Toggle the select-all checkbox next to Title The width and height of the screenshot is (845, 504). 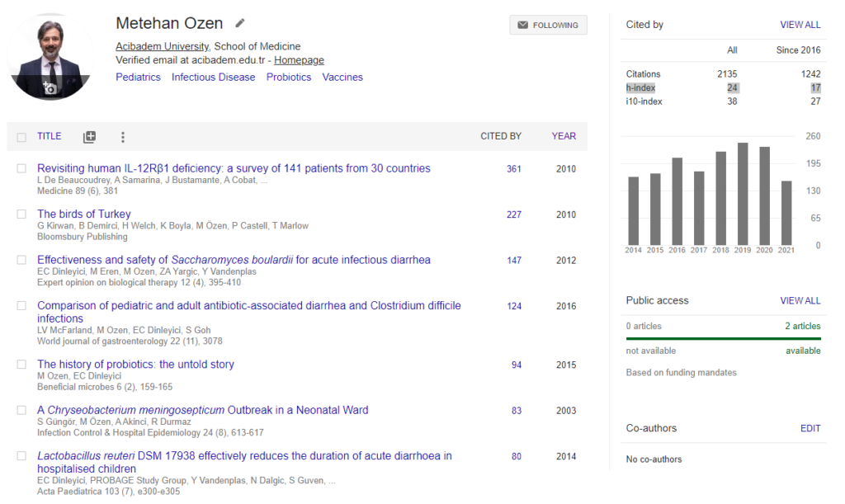[21, 137]
